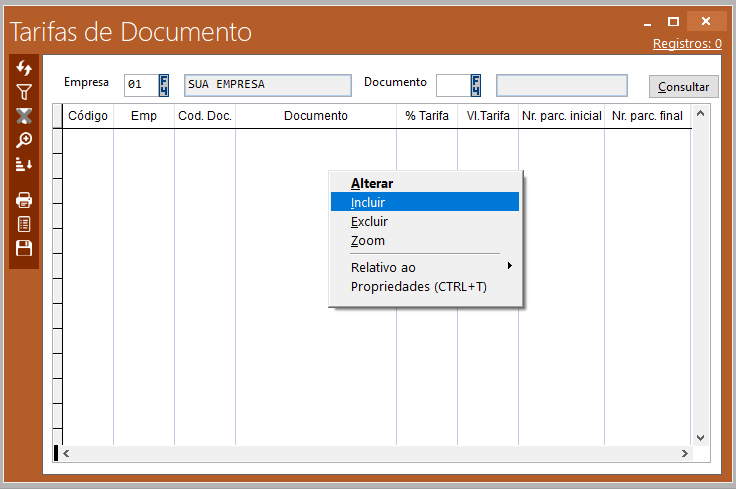736x489 pixels.
Task: Click the clear filter X icon
Action: click(24, 115)
